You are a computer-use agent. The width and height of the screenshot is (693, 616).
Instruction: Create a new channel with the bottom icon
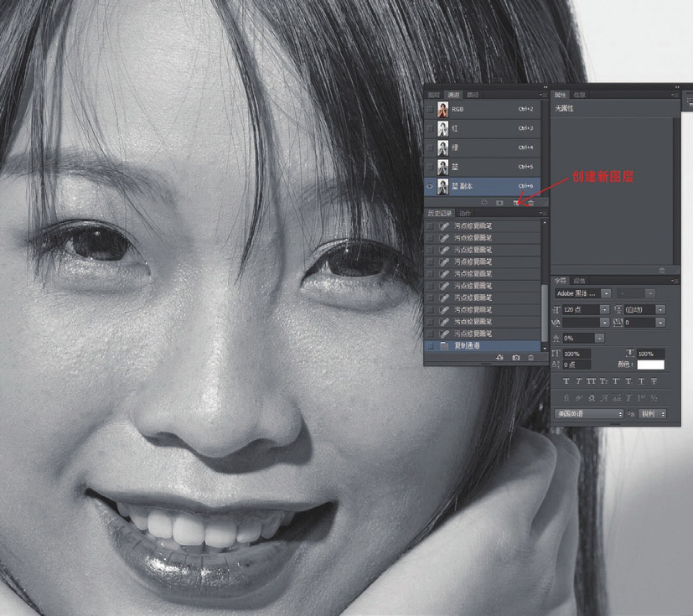click(516, 203)
